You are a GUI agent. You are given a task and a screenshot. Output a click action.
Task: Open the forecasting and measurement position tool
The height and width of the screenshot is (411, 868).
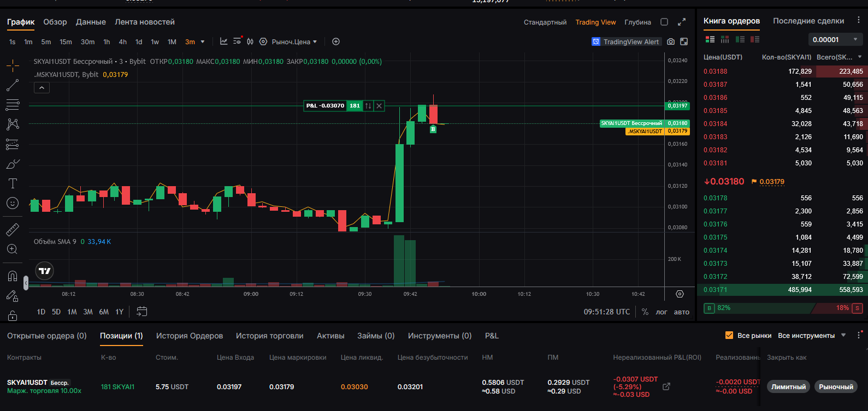(13, 144)
